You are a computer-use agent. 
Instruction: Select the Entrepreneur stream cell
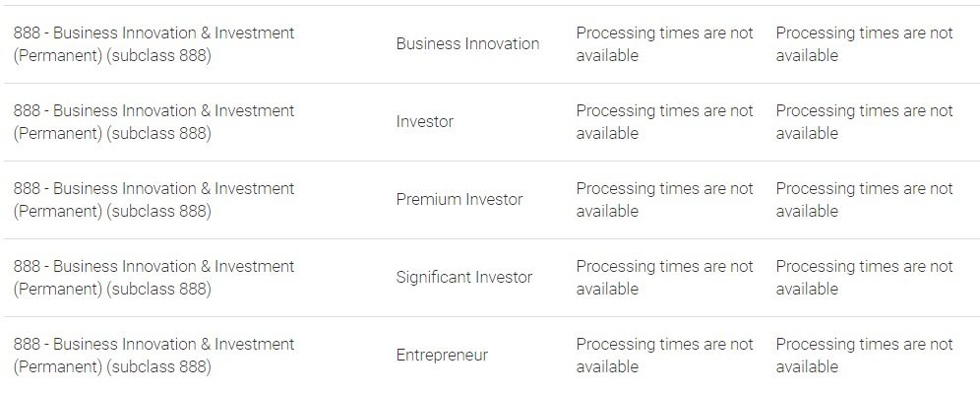[x=442, y=356]
